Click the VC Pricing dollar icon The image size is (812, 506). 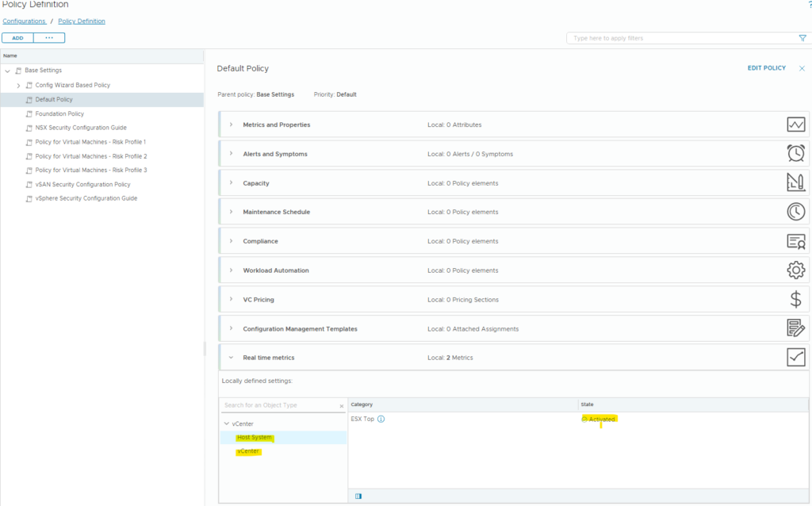click(796, 299)
